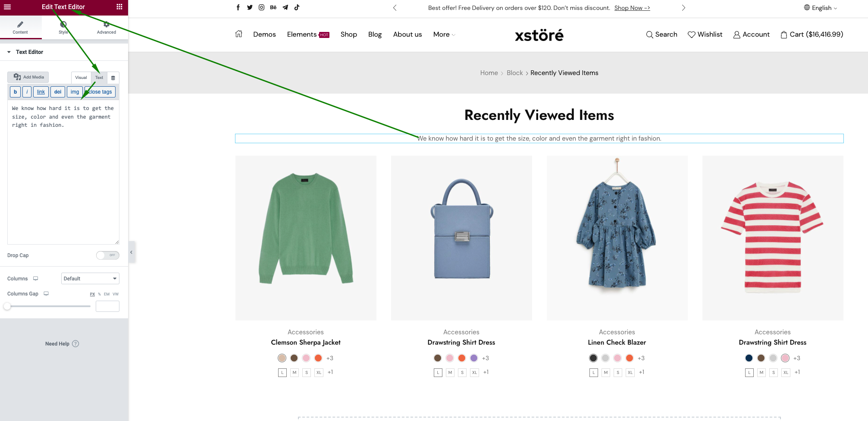The image size is (868, 421).
Task: Open the Cart bag ($16,416.99)
Action: pyautogui.click(x=812, y=35)
